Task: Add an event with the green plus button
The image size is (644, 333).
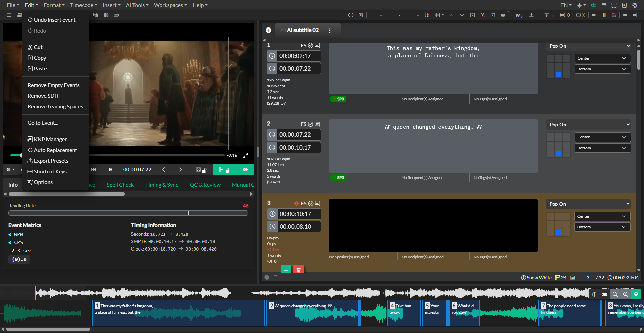Action: click(286, 270)
